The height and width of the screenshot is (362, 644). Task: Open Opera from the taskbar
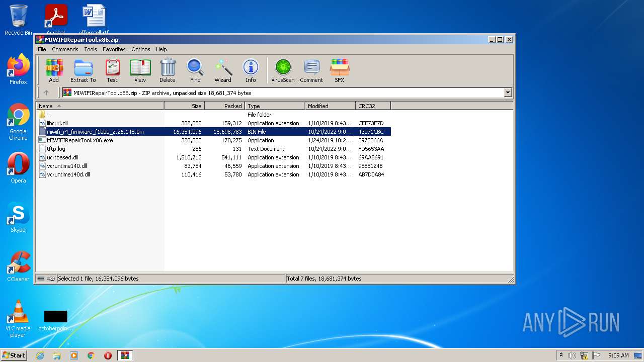click(108, 355)
